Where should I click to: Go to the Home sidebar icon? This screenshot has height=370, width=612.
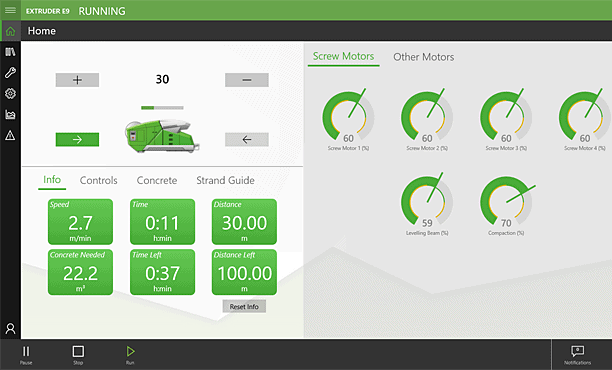pyautogui.click(x=10, y=31)
